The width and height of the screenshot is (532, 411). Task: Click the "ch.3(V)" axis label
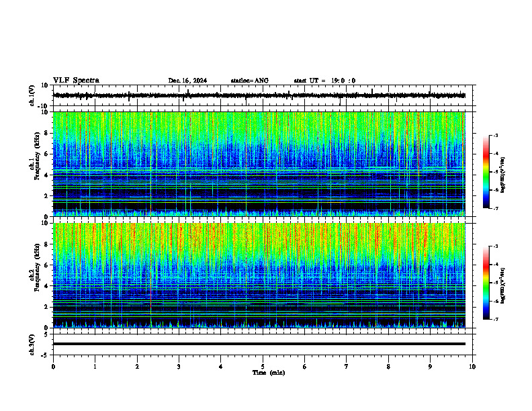pos(32,345)
